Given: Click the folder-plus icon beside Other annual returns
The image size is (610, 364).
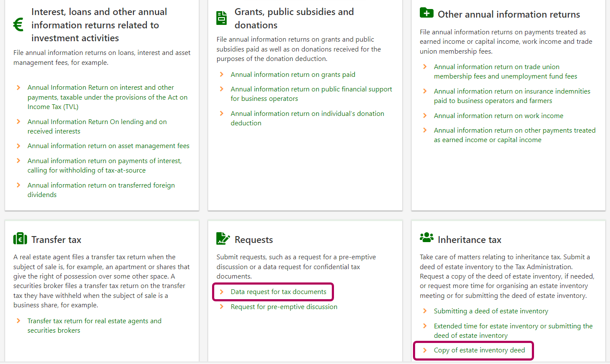Looking at the screenshot, I should pos(426,13).
